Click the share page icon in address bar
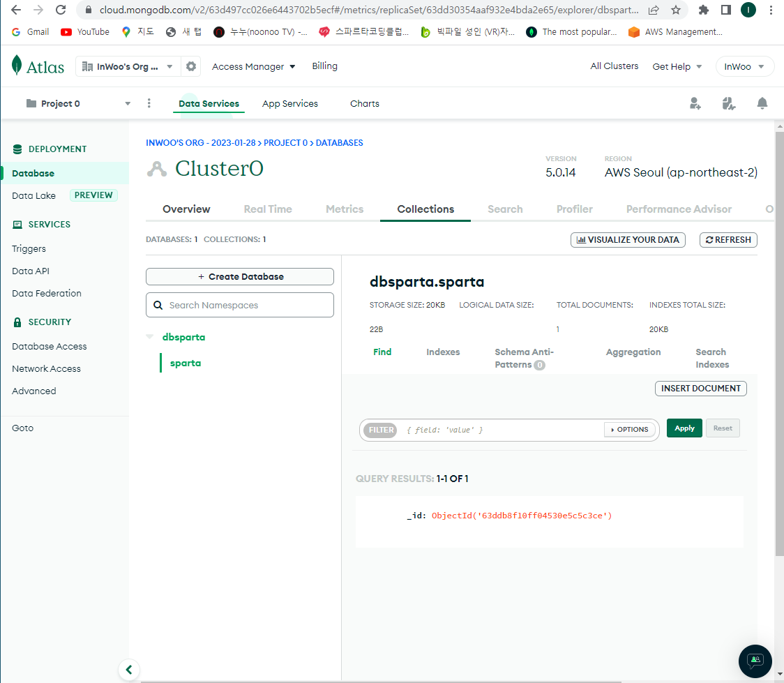This screenshot has height=683, width=784. coord(653,10)
